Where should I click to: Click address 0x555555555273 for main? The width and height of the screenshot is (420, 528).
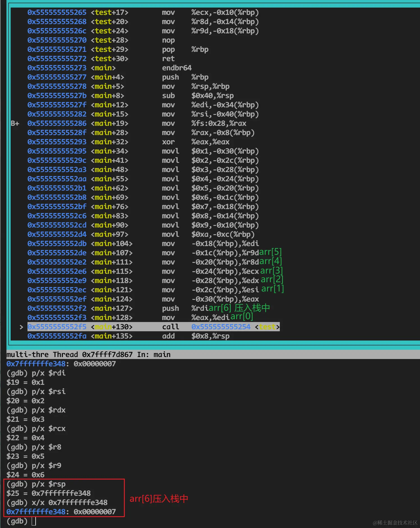click(x=57, y=68)
